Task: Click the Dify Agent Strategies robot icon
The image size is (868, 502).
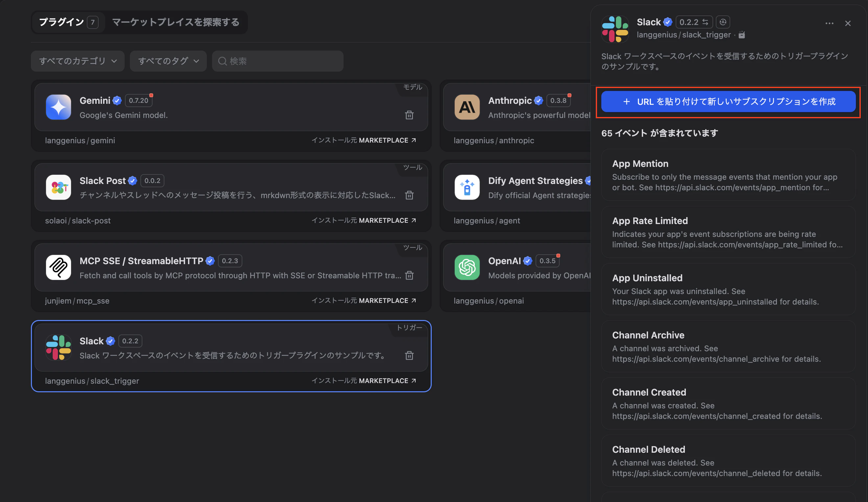Action: (467, 187)
